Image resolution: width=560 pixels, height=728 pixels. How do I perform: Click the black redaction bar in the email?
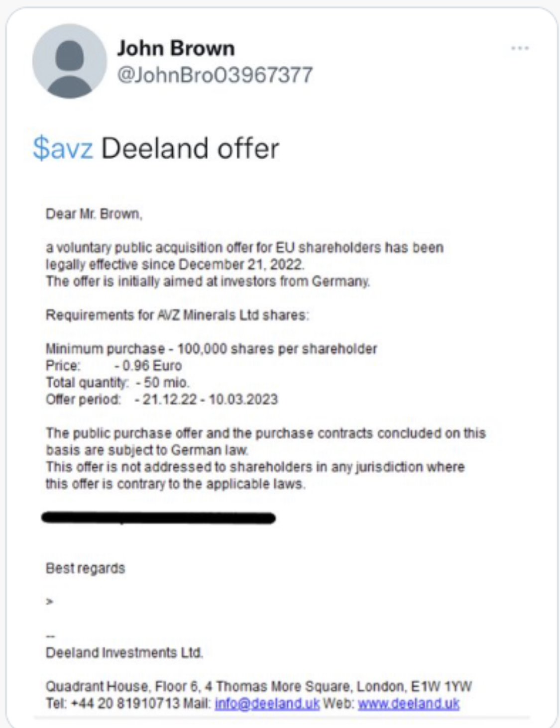click(158, 518)
